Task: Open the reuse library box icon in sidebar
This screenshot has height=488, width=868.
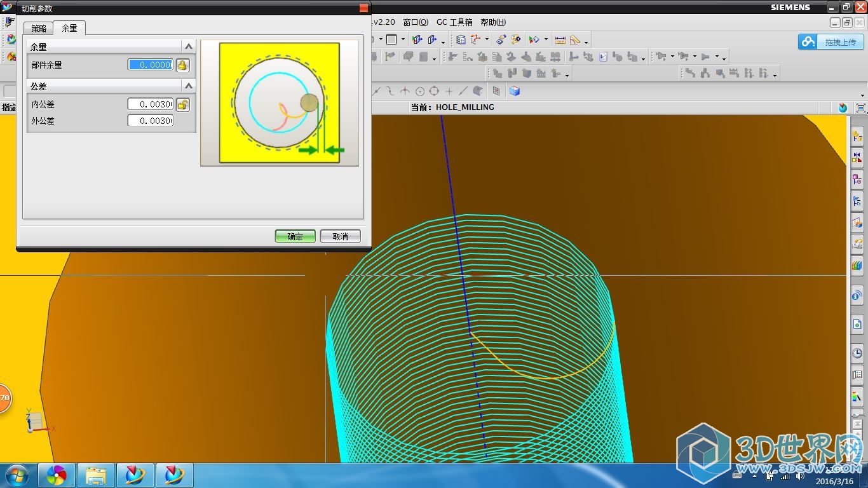Action: pos(857,222)
